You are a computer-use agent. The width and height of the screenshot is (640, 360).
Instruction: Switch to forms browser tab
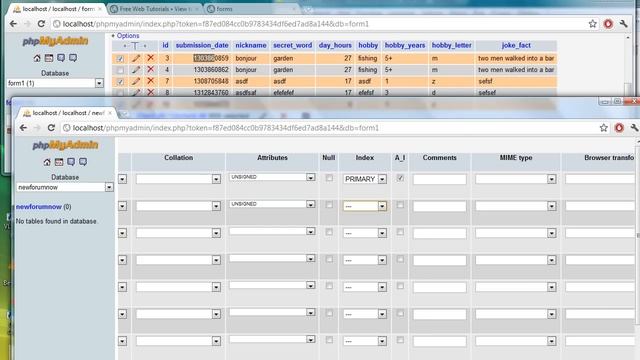tap(251, 9)
